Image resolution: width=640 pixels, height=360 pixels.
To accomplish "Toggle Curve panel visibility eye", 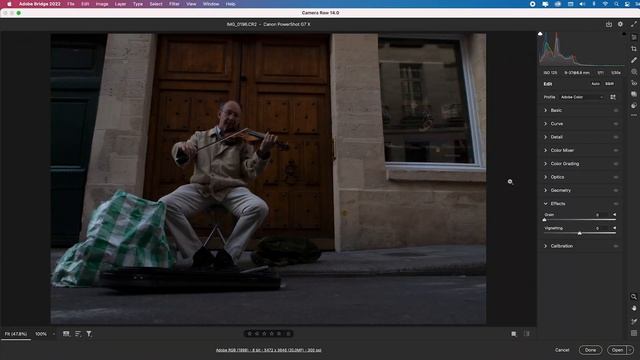I will click(616, 124).
